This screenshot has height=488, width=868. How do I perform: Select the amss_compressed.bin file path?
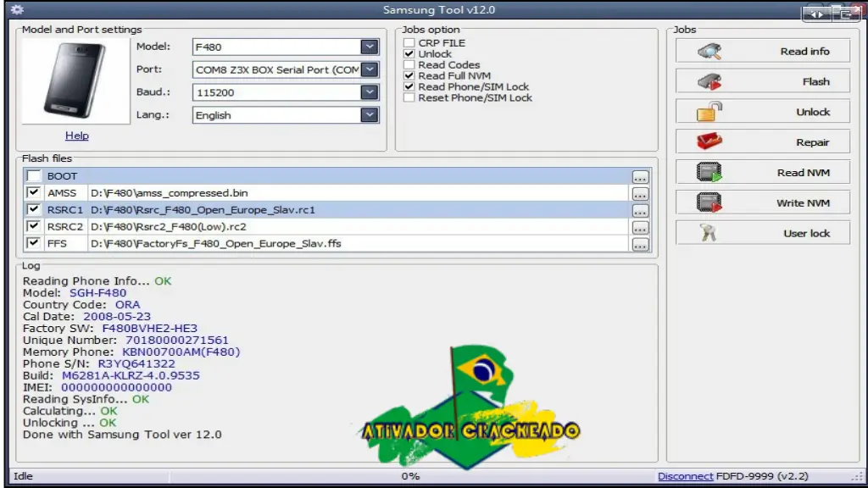tap(170, 193)
